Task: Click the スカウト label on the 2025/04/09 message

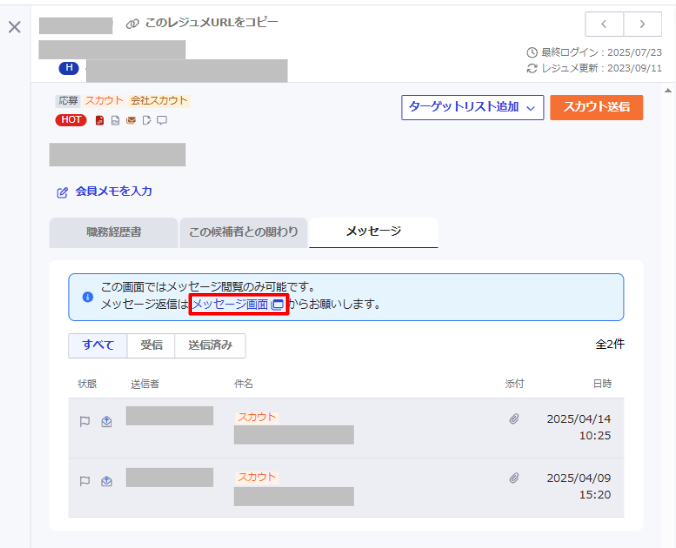Action: [x=257, y=477]
